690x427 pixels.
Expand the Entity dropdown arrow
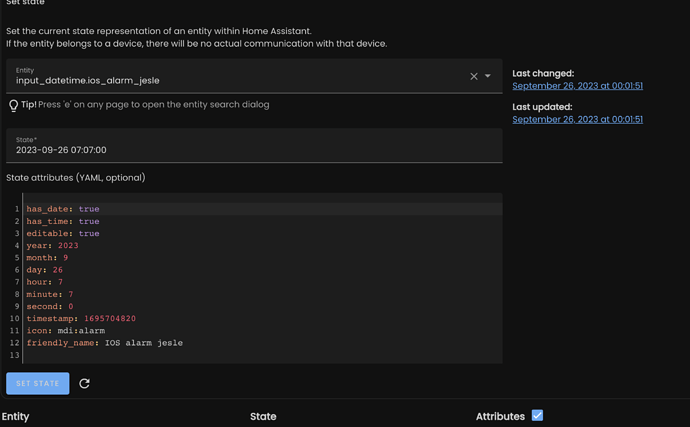pos(488,76)
